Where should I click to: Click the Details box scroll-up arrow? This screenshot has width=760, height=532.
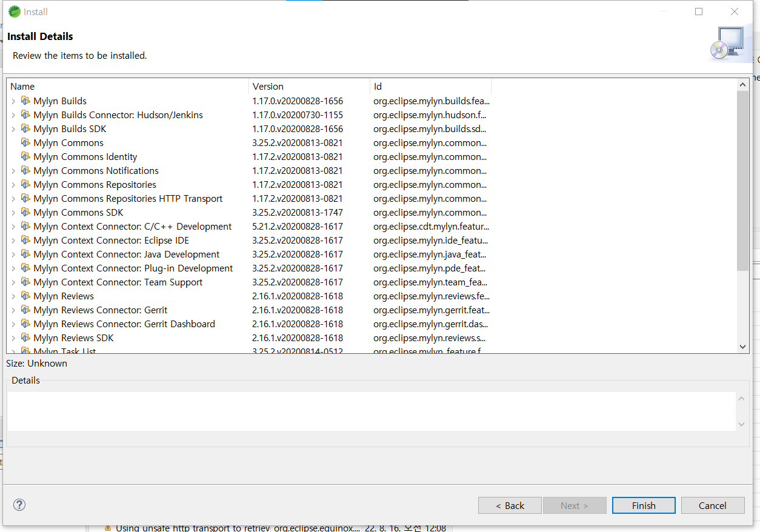(741, 398)
